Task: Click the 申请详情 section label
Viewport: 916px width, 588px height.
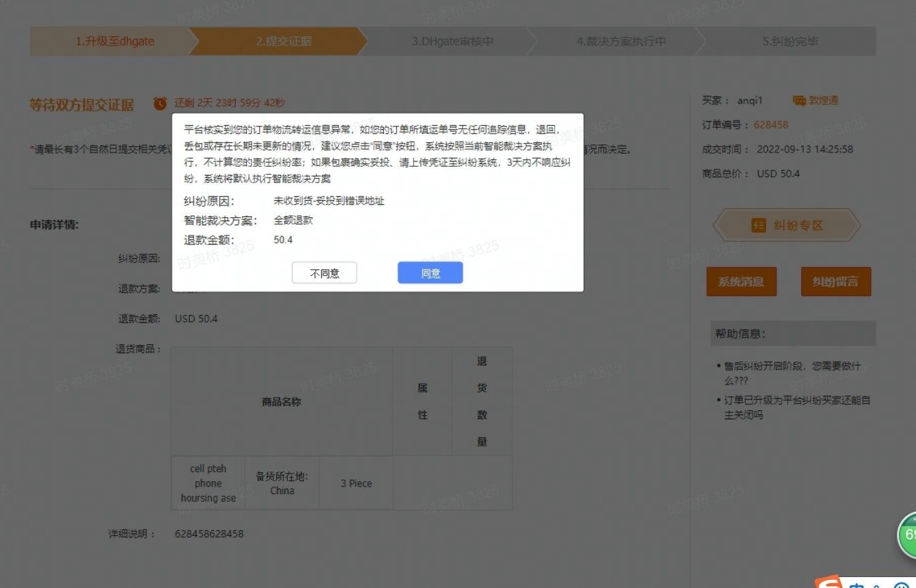Action: (54, 225)
